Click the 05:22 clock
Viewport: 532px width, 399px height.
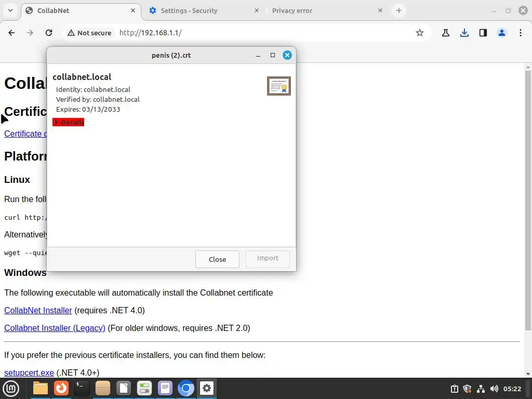[512, 389]
